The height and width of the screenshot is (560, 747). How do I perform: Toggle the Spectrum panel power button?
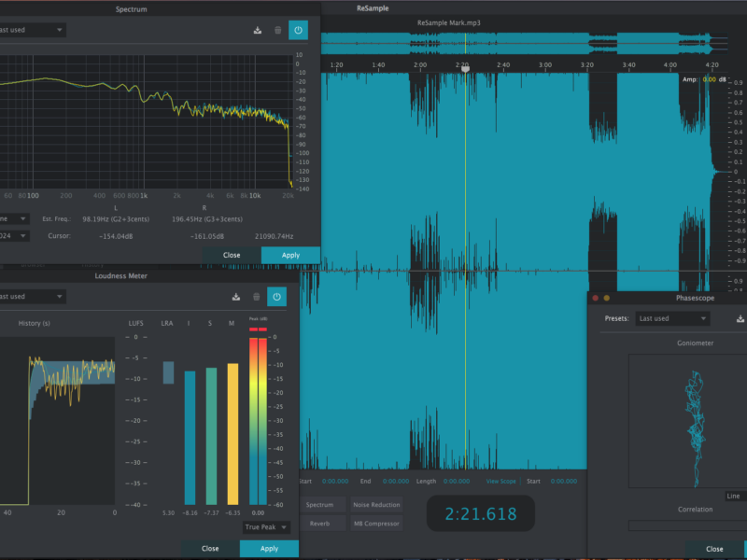tap(298, 30)
